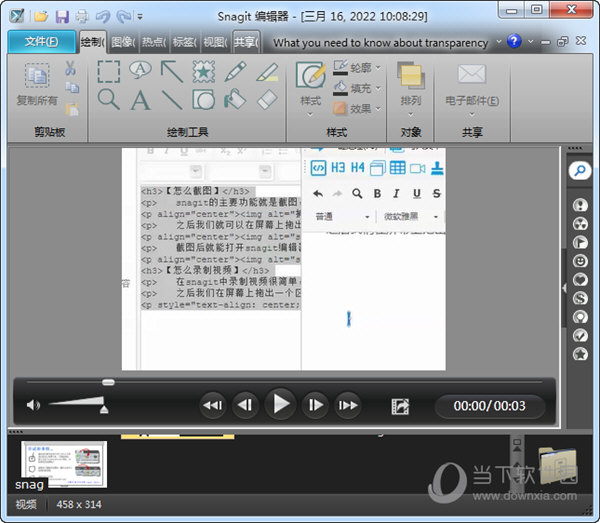Save using the floppy disk icon
The width and height of the screenshot is (600, 523).
click(x=62, y=16)
